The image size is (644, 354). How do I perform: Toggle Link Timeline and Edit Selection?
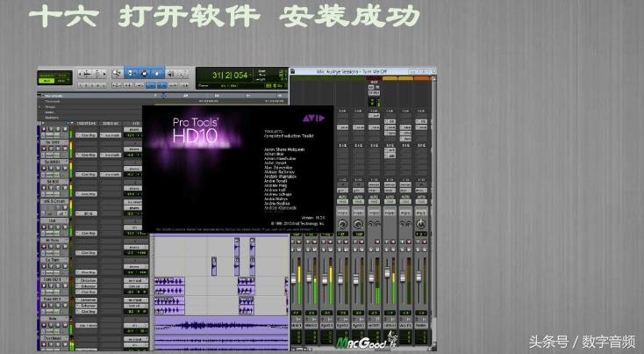tap(161, 85)
